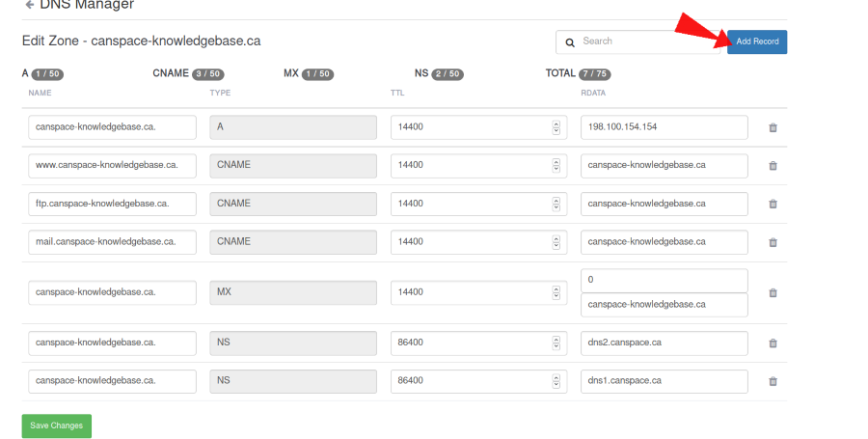The width and height of the screenshot is (868, 439).
Task: Adjust TTL stepper for dns1 NS record
Action: [556, 381]
